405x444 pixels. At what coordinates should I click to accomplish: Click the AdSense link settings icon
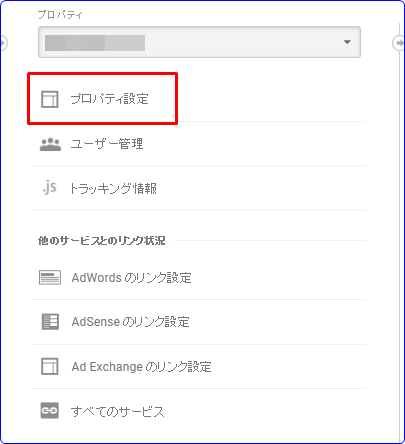point(50,322)
